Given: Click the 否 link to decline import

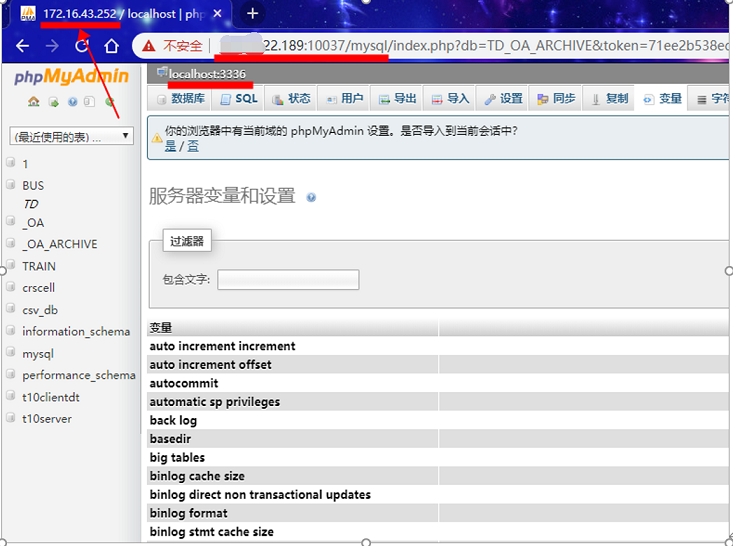Looking at the screenshot, I should point(193,146).
